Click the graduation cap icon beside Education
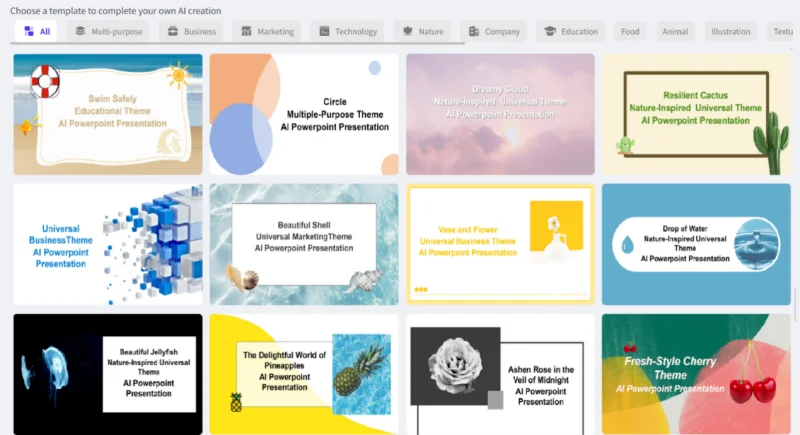Image resolution: width=800 pixels, height=435 pixels. click(550, 31)
